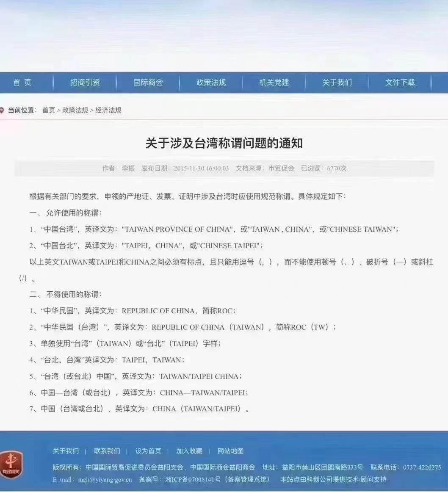448x492 pixels.
Task: Click 设为首页 in the footer
Action: pos(149,451)
